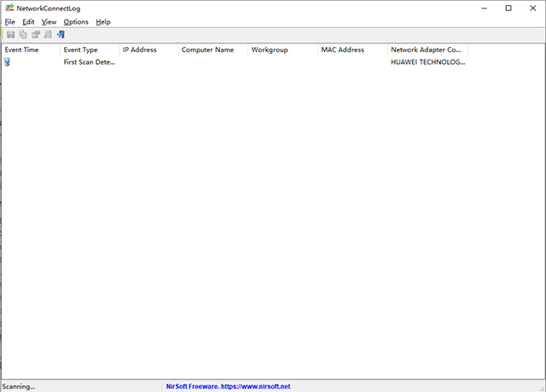
Task: Click the Save Selected Items toolbar icon
Action: click(10, 35)
